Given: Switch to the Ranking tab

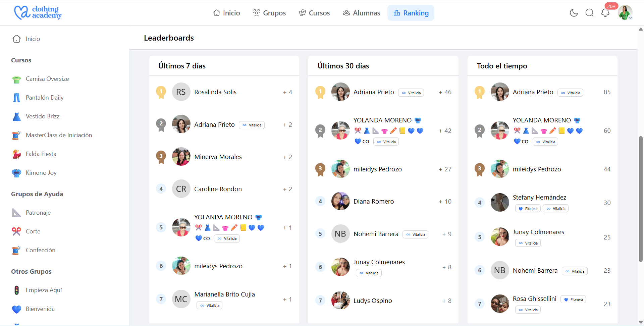Looking at the screenshot, I should [411, 13].
